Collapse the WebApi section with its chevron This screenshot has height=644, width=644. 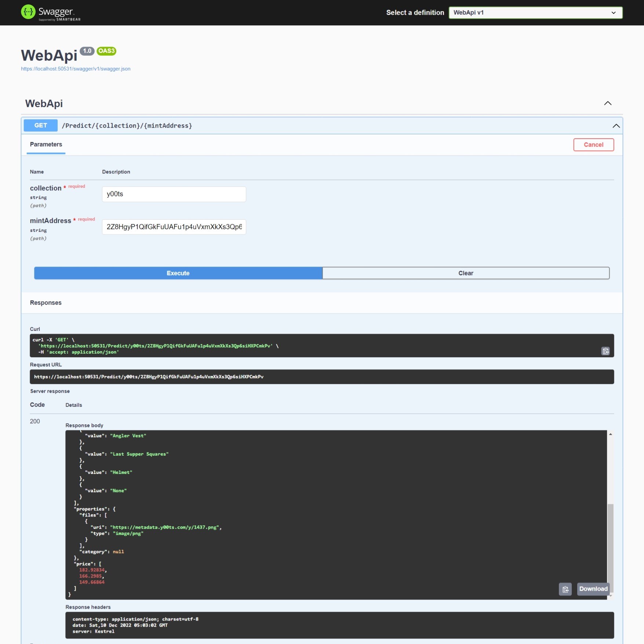tap(608, 103)
